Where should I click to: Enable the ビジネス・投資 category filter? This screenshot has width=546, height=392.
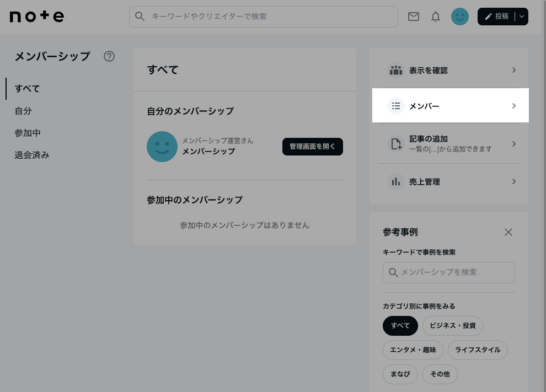click(453, 326)
